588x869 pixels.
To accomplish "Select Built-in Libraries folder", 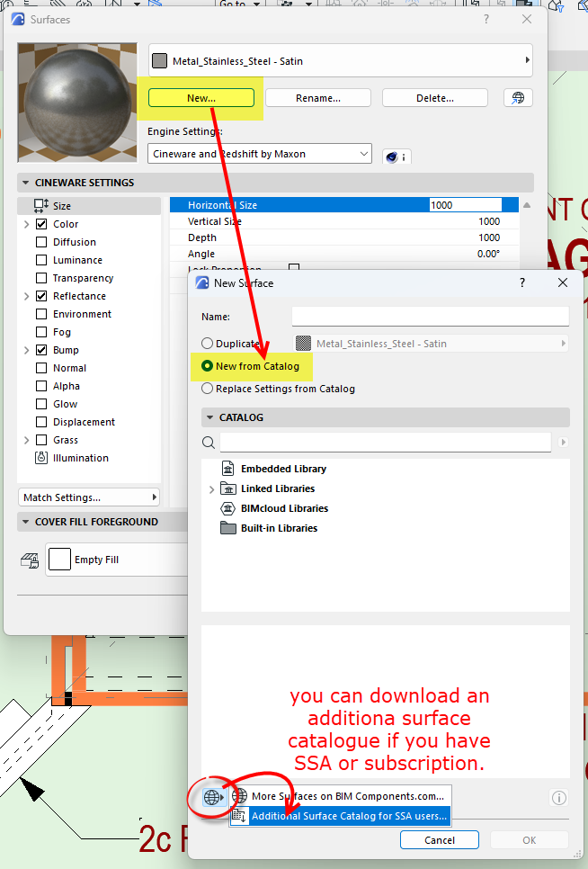I will pos(279,528).
